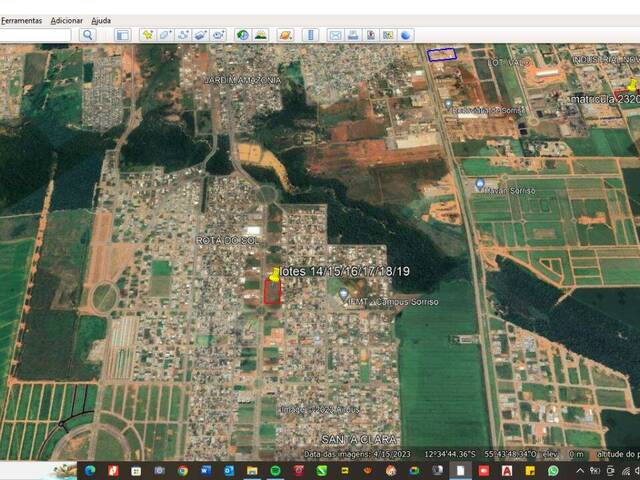640x480 pixels.
Task: Open the planets switcher icon
Action: (285, 35)
